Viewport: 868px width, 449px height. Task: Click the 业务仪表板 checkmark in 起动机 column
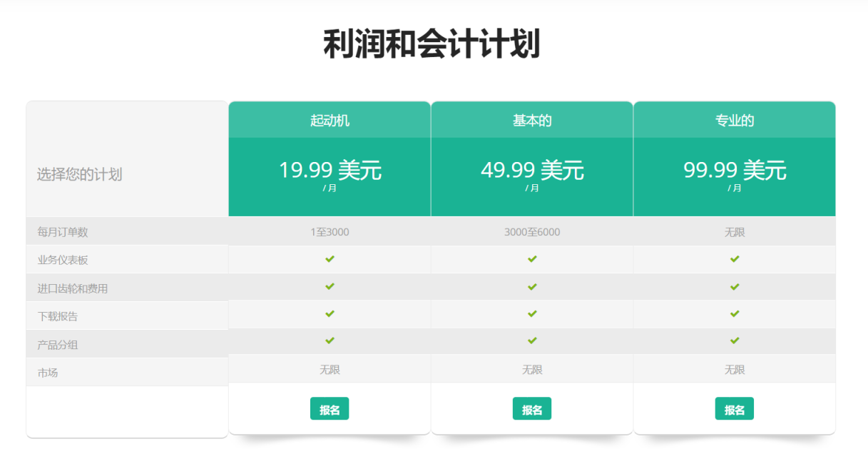[330, 259]
